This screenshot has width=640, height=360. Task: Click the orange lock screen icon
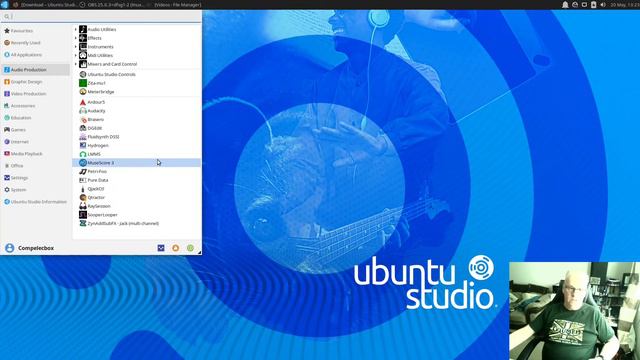176,248
